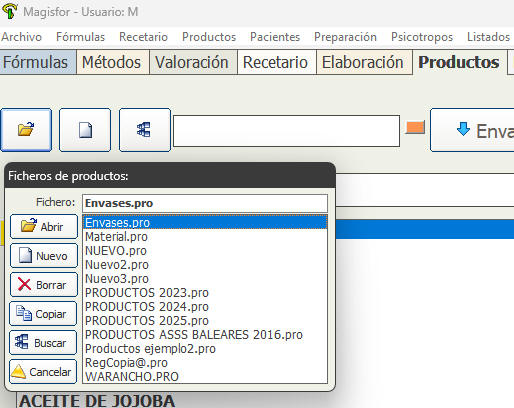514x408 pixels.
Task: Click the Copiar button with pages icon
Action: (43, 314)
